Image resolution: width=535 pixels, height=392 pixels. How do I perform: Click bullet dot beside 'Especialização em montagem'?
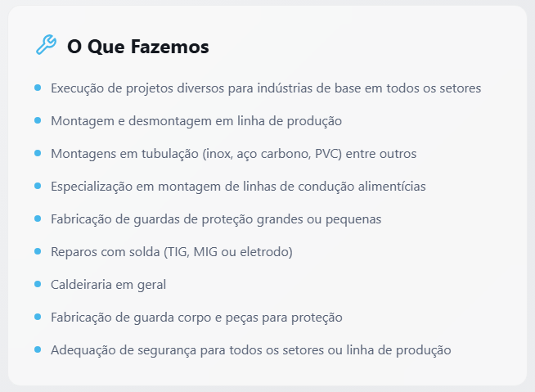pos(38,186)
